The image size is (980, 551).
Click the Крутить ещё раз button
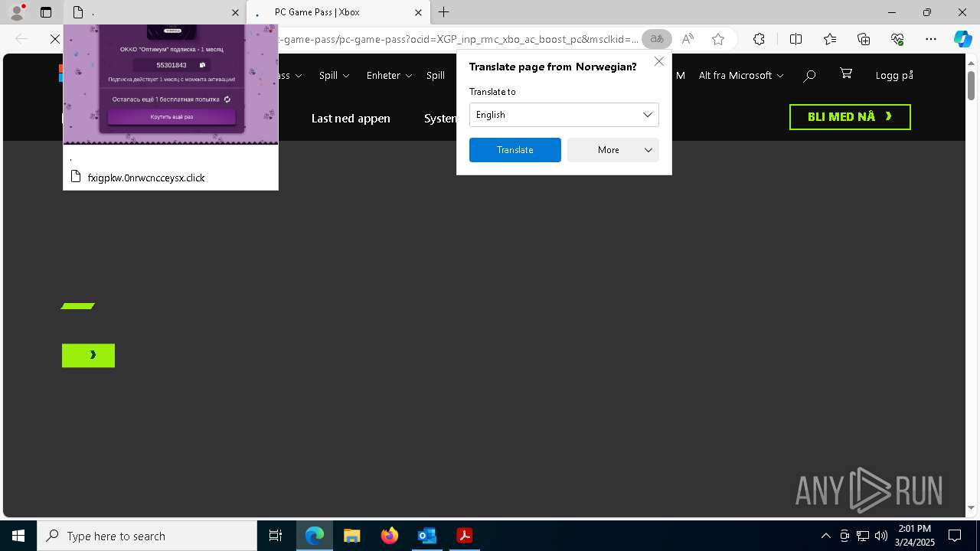pos(171,116)
